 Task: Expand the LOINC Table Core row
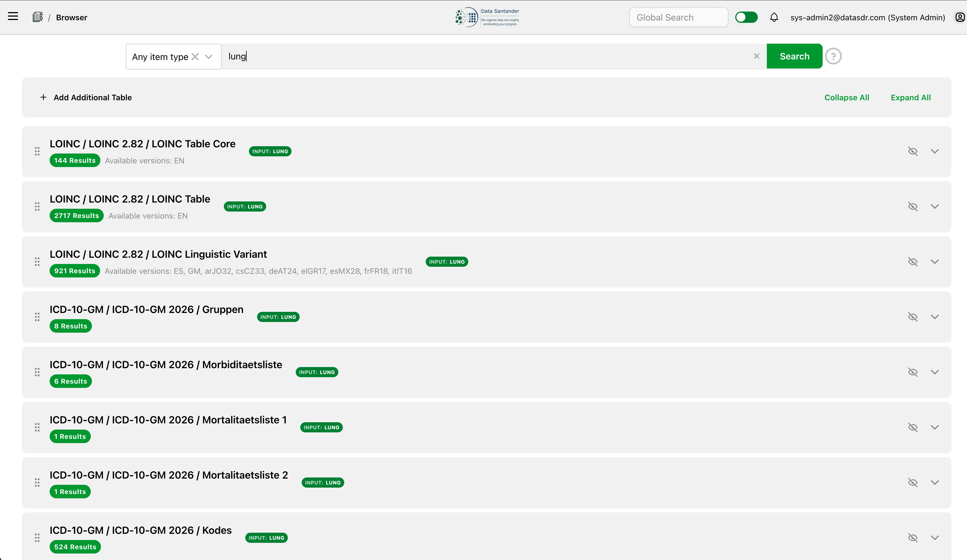(935, 151)
